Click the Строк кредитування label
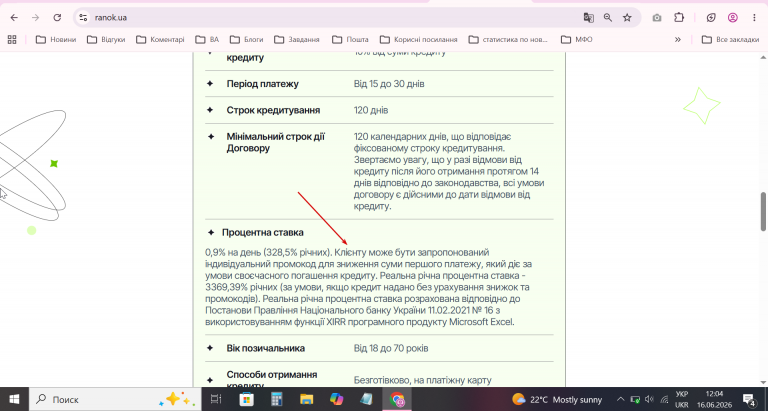The width and height of the screenshot is (768, 411). click(273, 110)
